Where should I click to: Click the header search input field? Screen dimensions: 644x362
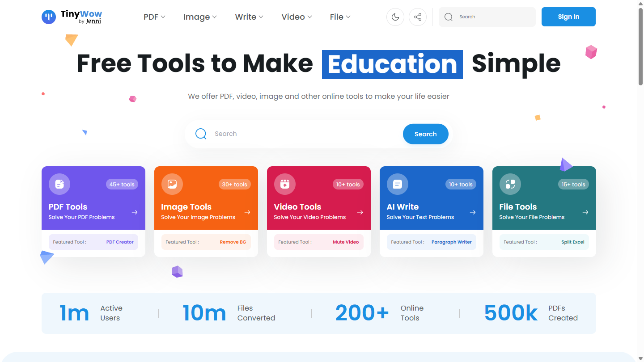(x=487, y=17)
